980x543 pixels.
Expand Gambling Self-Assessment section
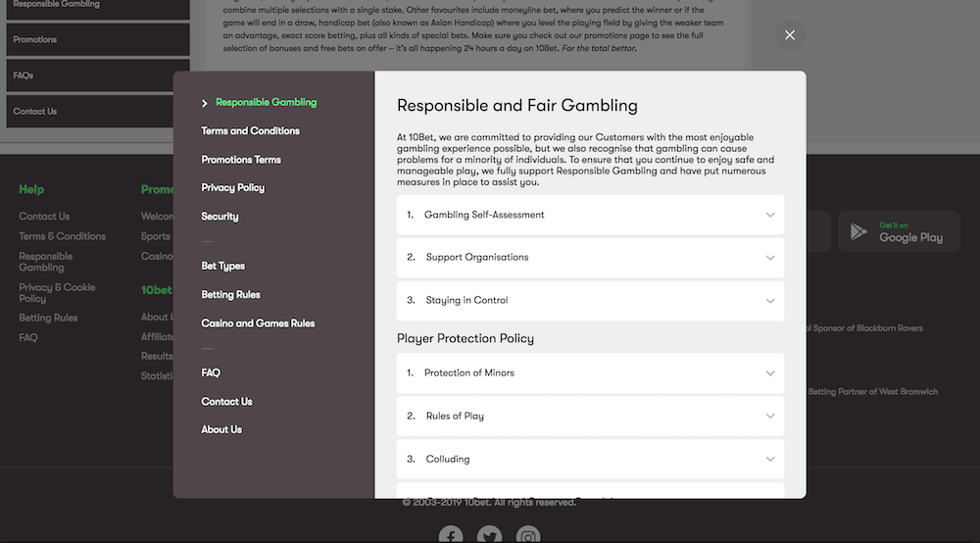click(x=590, y=215)
